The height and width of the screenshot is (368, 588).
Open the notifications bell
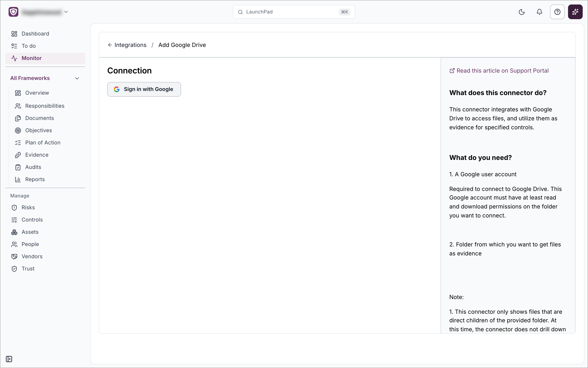(x=539, y=12)
